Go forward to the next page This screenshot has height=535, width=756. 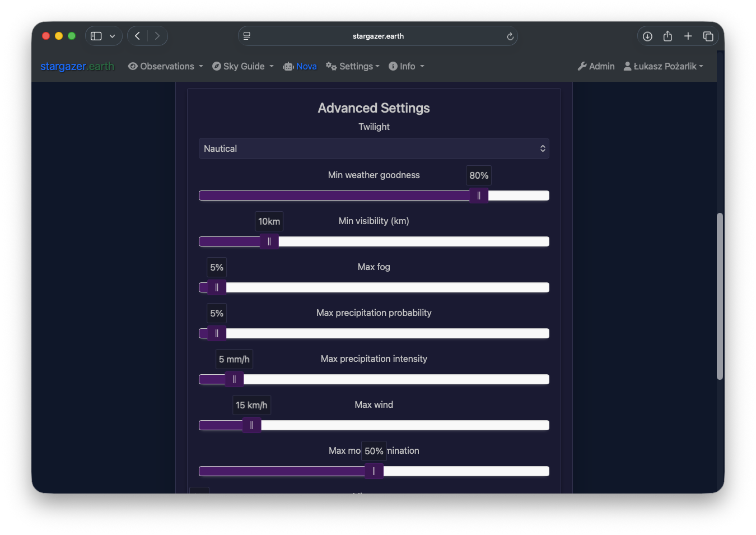(157, 36)
